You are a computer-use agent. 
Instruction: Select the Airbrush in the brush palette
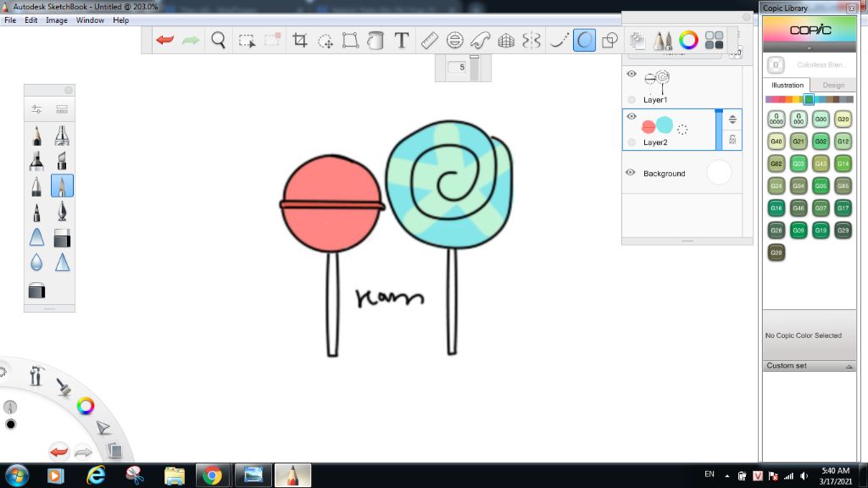(x=62, y=135)
